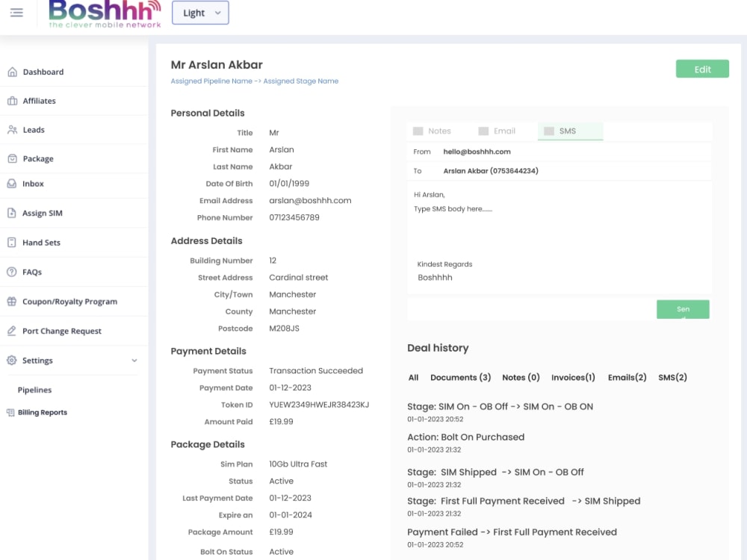Click phone number 07123456789

pos(294,217)
